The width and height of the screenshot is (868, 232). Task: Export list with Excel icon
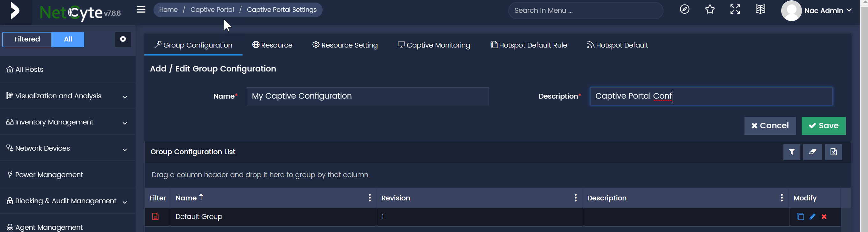click(x=833, y=152)
